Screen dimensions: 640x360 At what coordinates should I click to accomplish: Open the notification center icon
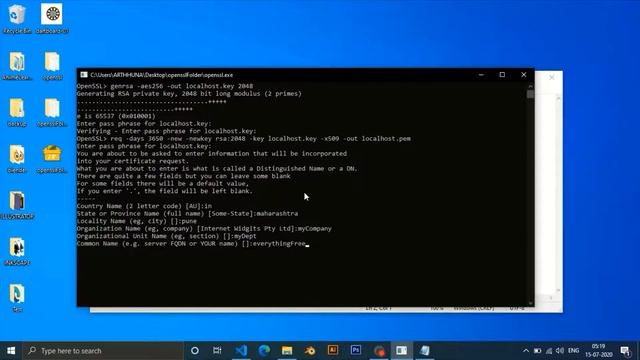click(625, 351)
